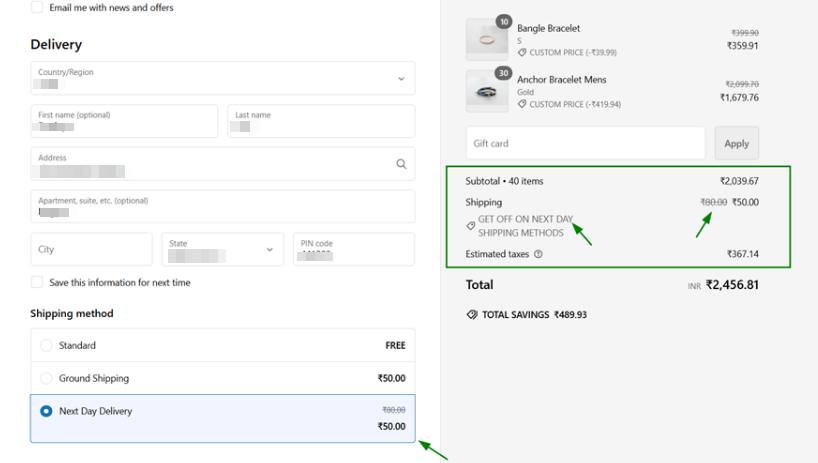Click into the City field
This screenshot has width=818, height=463.
tap(91, 249)
